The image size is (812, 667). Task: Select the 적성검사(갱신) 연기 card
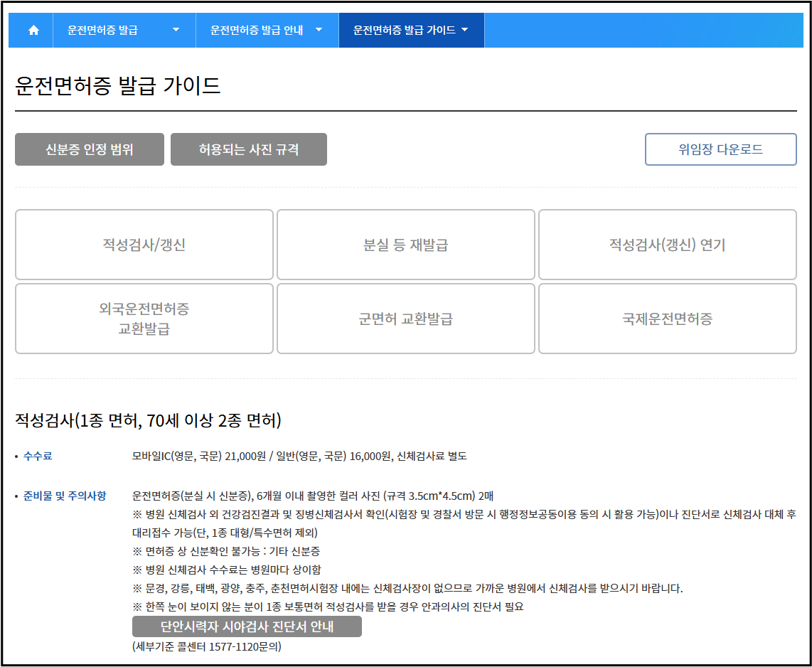click(x=667, y=244)
